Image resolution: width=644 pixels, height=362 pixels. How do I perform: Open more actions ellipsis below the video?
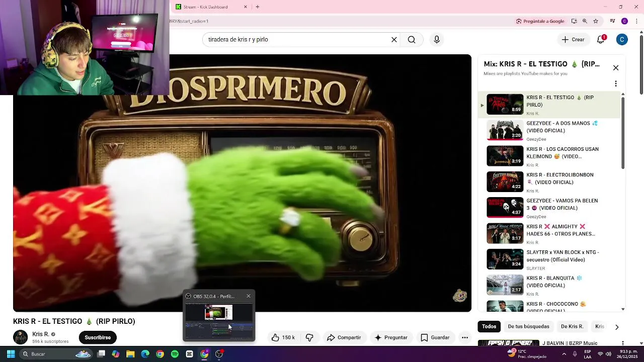coord(465,337)
